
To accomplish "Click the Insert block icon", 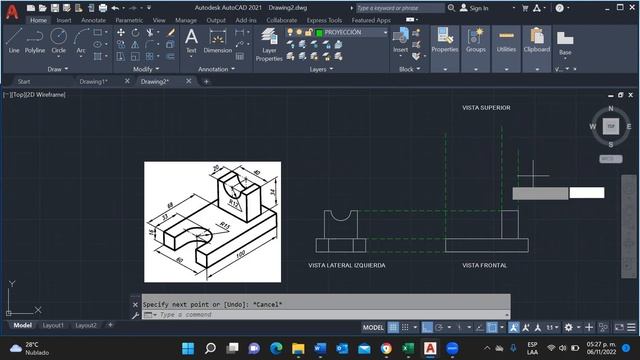I will coord(400,40).
